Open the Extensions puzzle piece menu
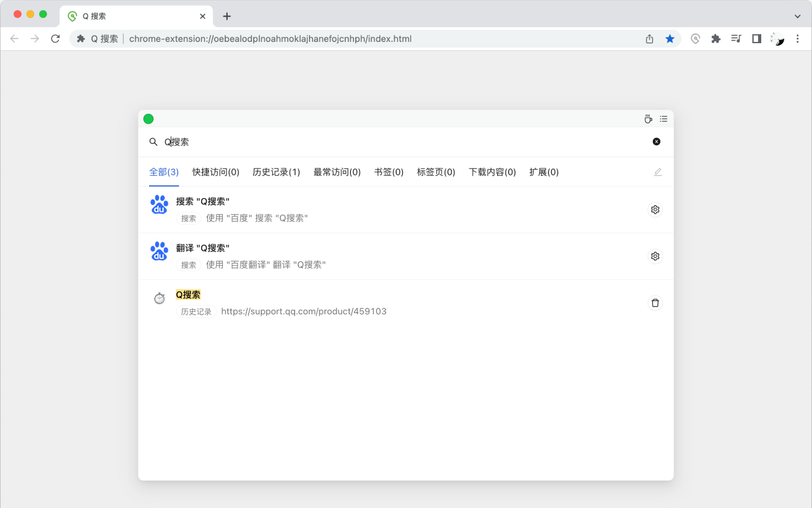Viewport: 812px width, 508px height. pos(716,39)
